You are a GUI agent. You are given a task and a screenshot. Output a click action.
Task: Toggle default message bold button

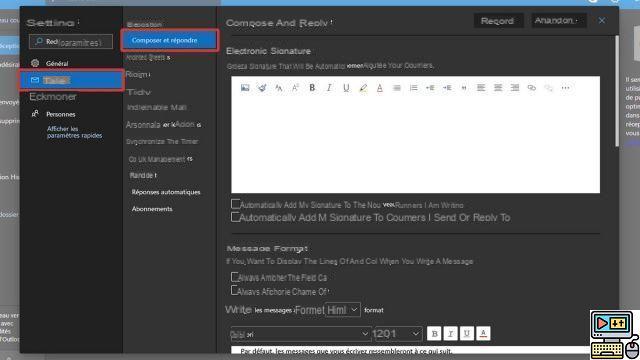point(434,334)
